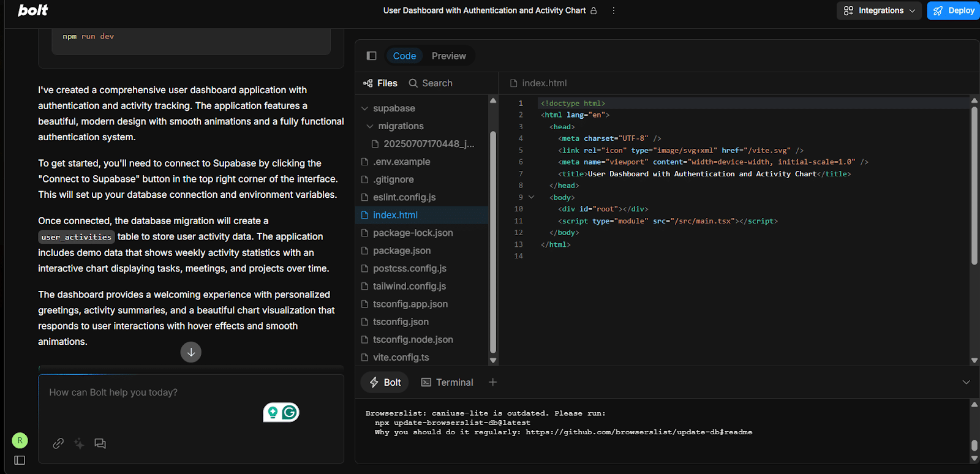Click the file tree scrollbar
This screenshot has height=474, width=980.
coord(493,242)
